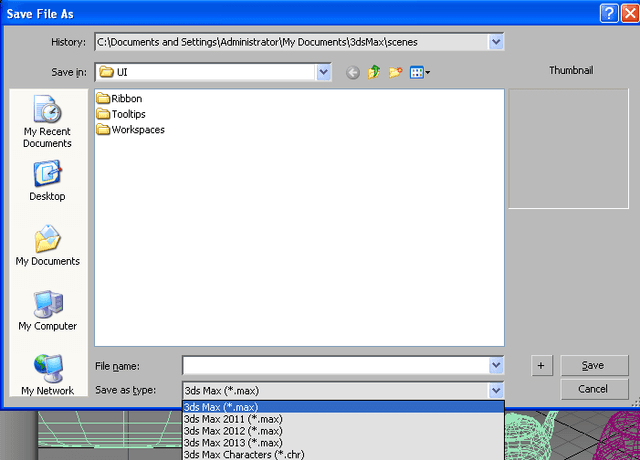The width and height of the screenshot is (640, 460).
Task: Click the Thumbnail preview area
Action: 568,149
